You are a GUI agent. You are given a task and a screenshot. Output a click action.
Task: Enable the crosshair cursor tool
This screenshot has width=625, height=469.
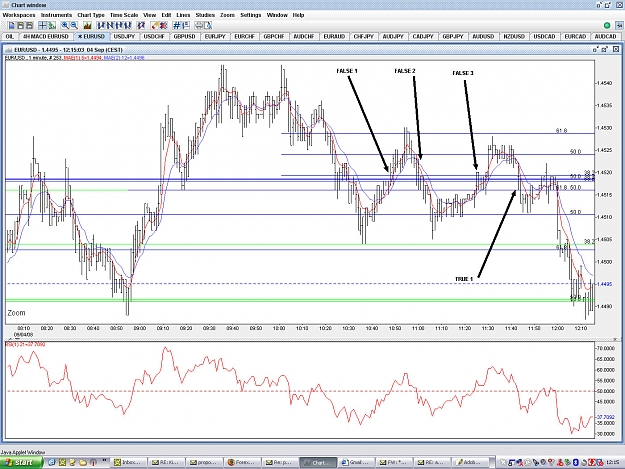point(42,26)
